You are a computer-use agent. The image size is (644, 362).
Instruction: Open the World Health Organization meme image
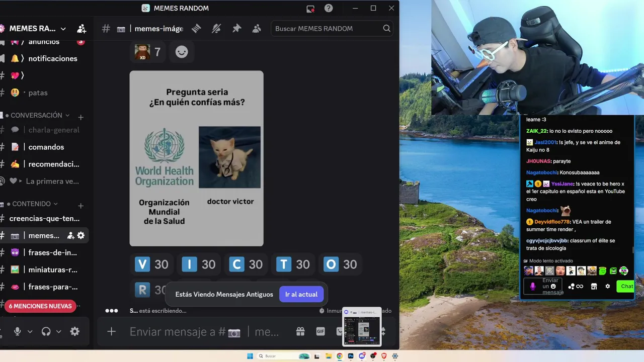pyautogui.click(x=196, y=158)
